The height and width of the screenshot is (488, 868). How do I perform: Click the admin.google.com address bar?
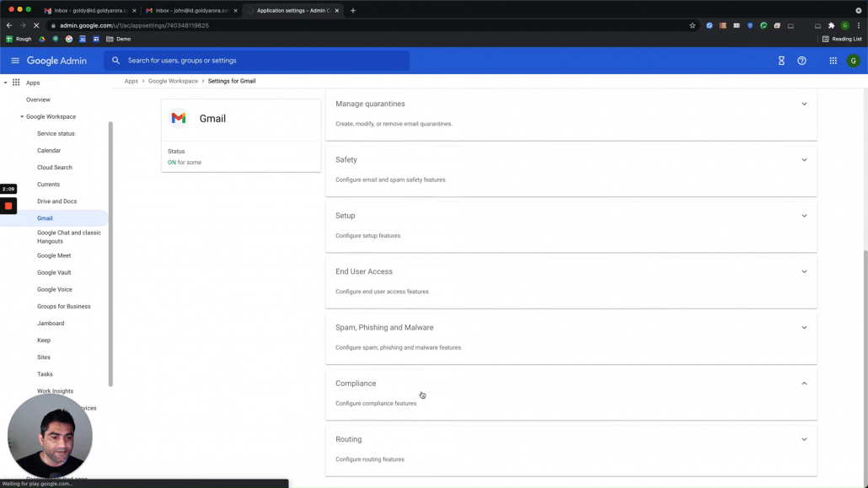coord(368,25)
